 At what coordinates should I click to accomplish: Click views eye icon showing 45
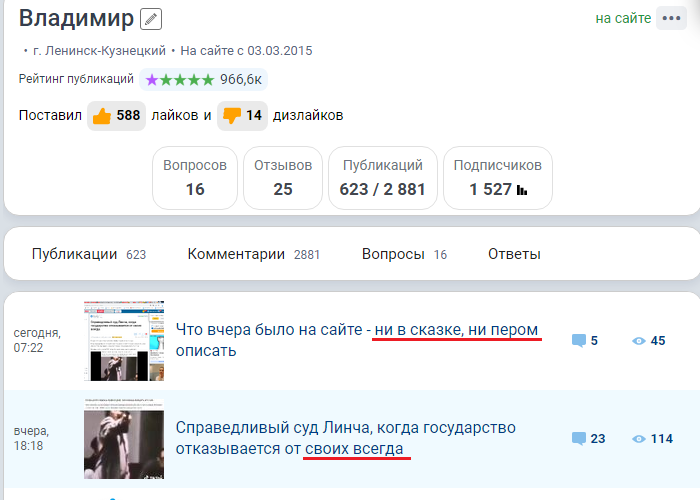click(x=639, y=341)
